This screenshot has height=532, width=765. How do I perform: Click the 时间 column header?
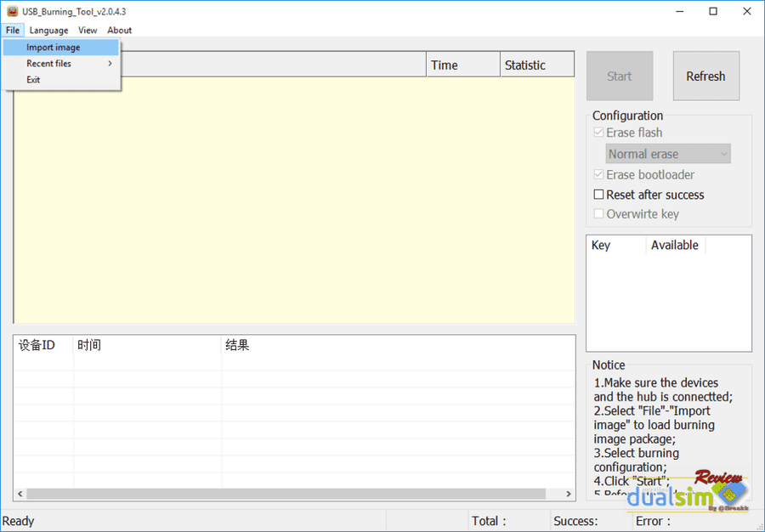pyautogui.click(x=147, y=346)
